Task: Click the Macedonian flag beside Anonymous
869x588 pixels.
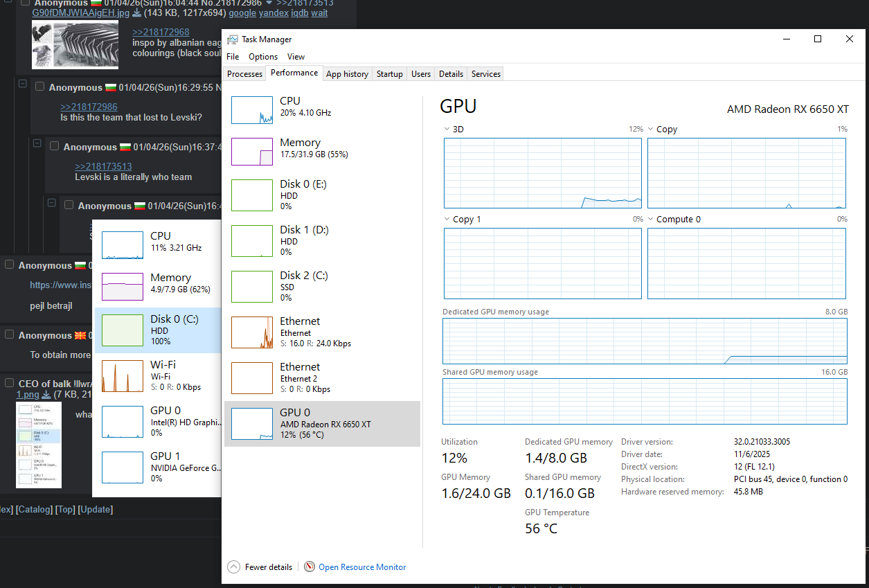Action: point(80,335)
